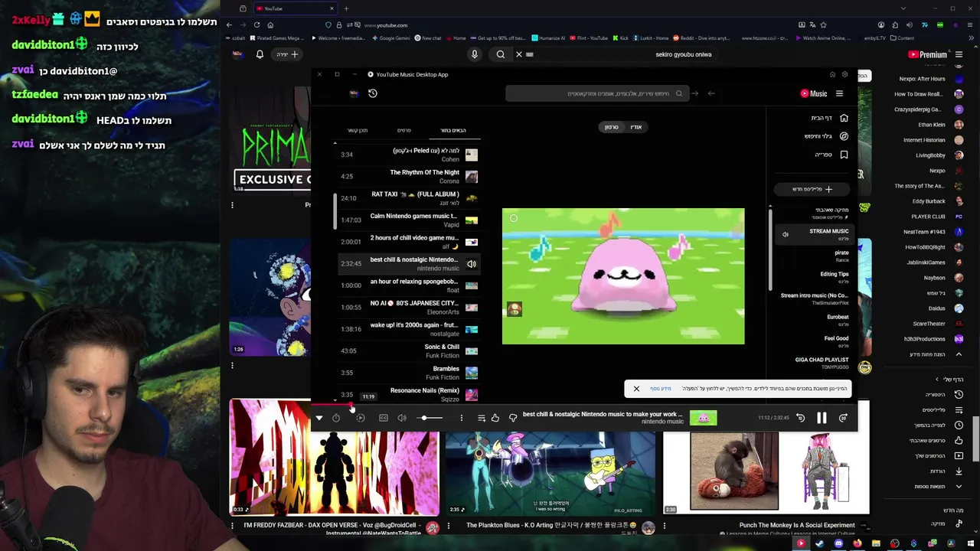Open more options three-dot menu in player bar

click(461, 418)
